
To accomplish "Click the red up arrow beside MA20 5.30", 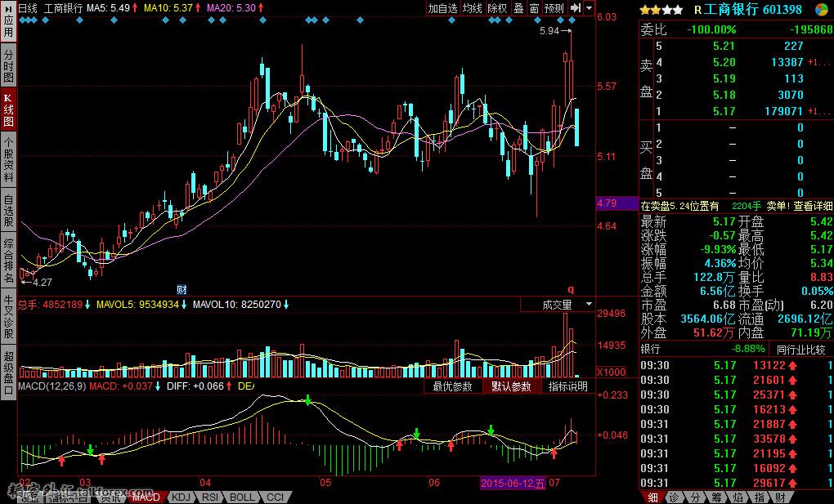I will (260, 8).
